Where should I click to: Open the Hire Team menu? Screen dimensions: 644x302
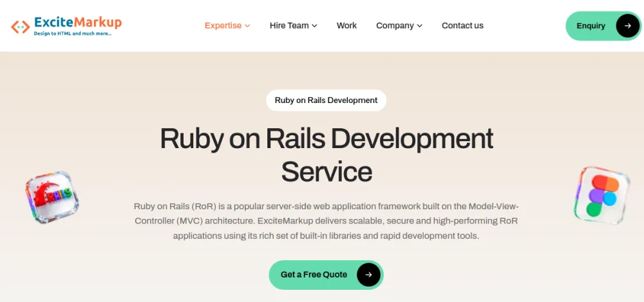293,26
